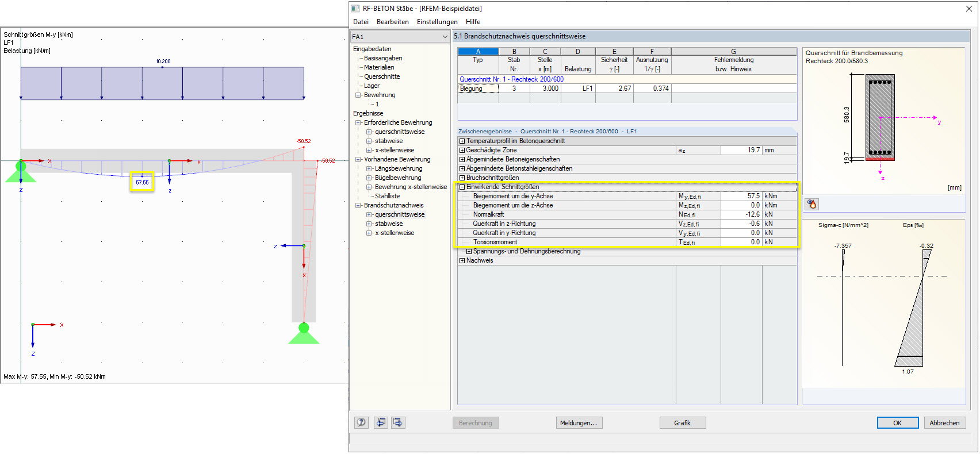Click the Grafik button
980x454 pixels.
click(x=683, y=423)
